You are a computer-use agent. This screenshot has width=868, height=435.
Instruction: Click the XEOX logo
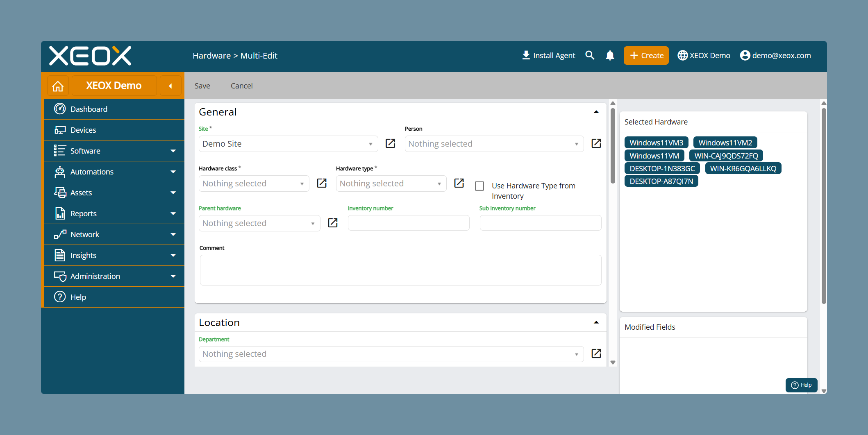[x=90, y=56]
